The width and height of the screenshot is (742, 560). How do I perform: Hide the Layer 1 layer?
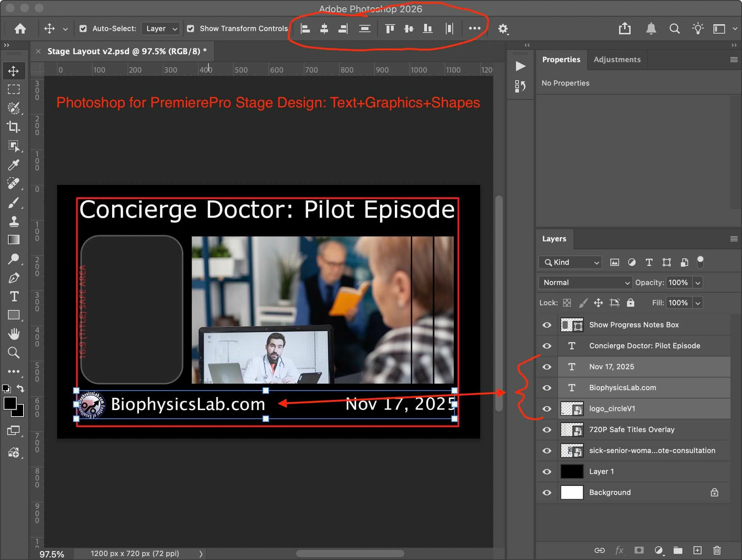tap(547, 471)
